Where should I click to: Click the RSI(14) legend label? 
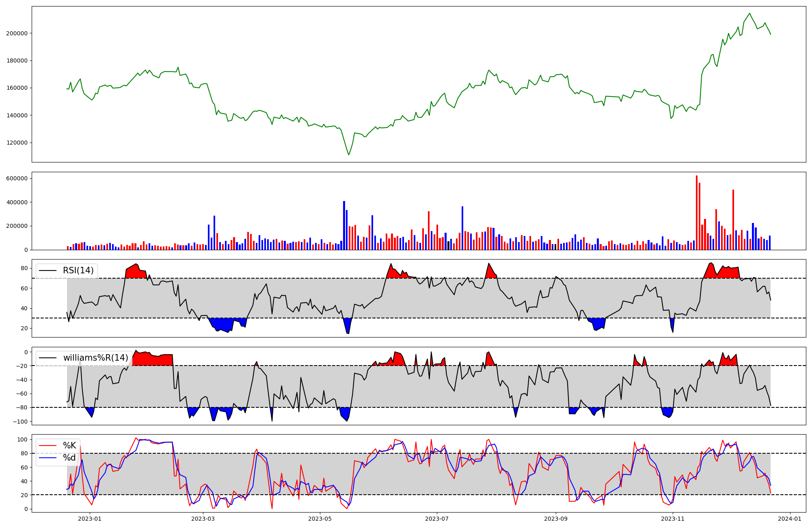point(78,270)
